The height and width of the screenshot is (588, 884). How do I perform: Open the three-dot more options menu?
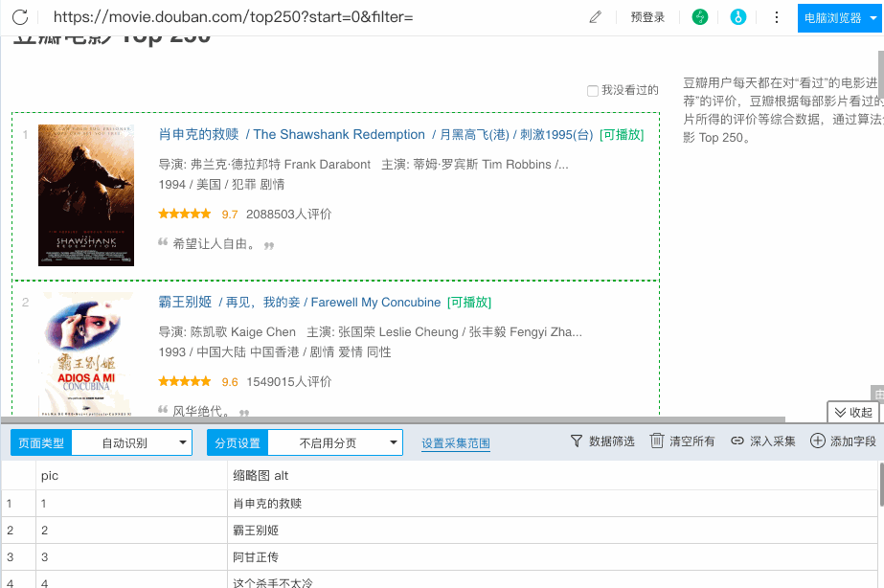[x=777, y=17]
